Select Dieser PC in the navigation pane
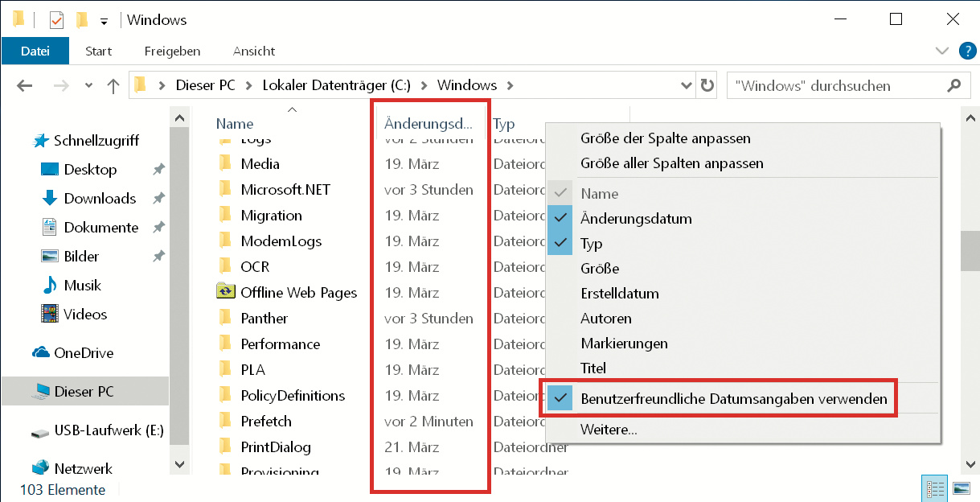The image size is (980, 502). pos(84,392)
